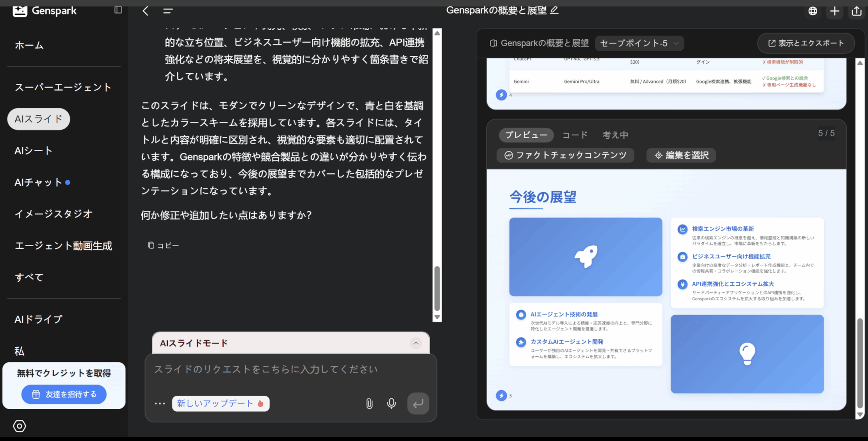Click the share upload icon
The width and height of the screenshot is (868, 441).
point(857,11)
